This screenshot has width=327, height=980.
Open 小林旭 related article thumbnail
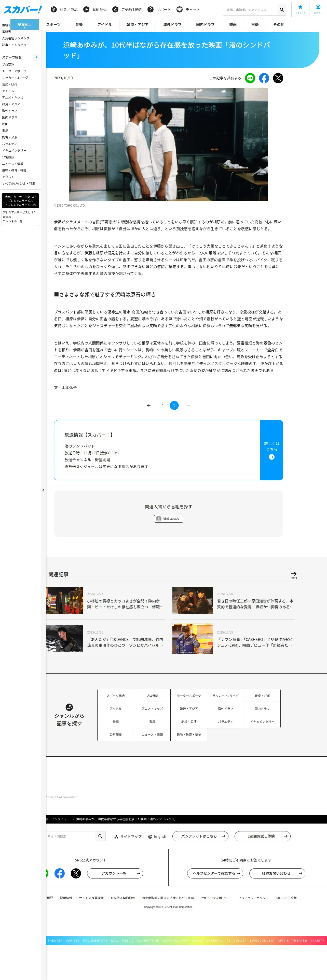click(x=65, y=600)
